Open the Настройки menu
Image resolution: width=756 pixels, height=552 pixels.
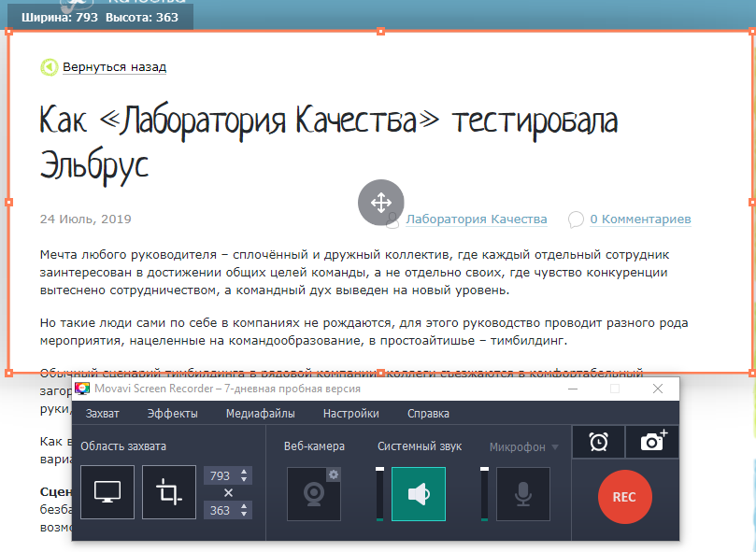coord(351,414)
